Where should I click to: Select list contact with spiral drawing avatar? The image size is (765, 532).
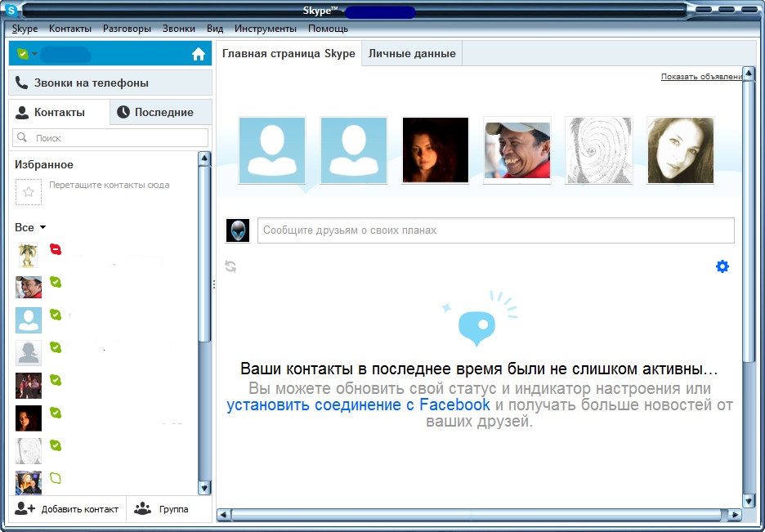pos(29,450)
